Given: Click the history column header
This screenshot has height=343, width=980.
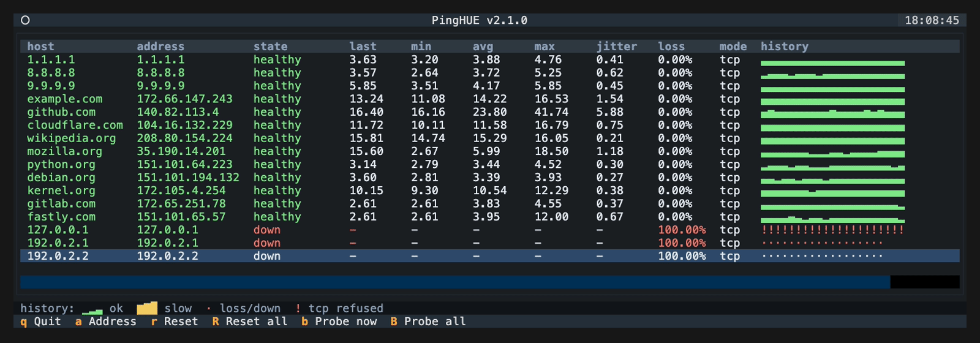Looking at the screenshot, I should (785, 47).
